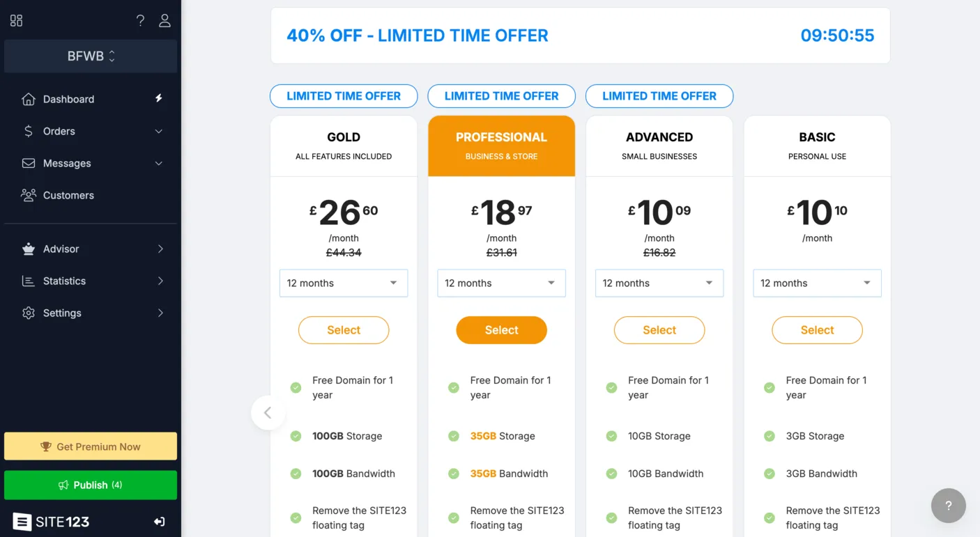Open the app launcher grid icon
The height and width of the screenshot is (537, 980).
click(x=16, y=20)
